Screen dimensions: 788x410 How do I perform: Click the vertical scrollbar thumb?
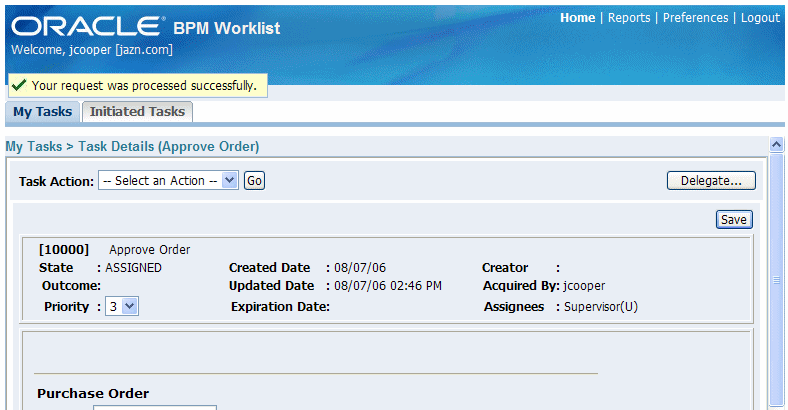click(x=776, y=279)
